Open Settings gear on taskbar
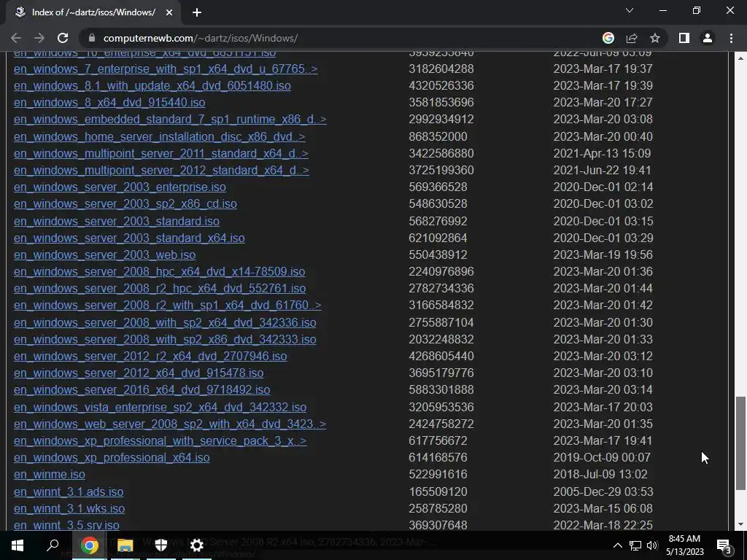747x560 pixels. [x=197, y=545]
